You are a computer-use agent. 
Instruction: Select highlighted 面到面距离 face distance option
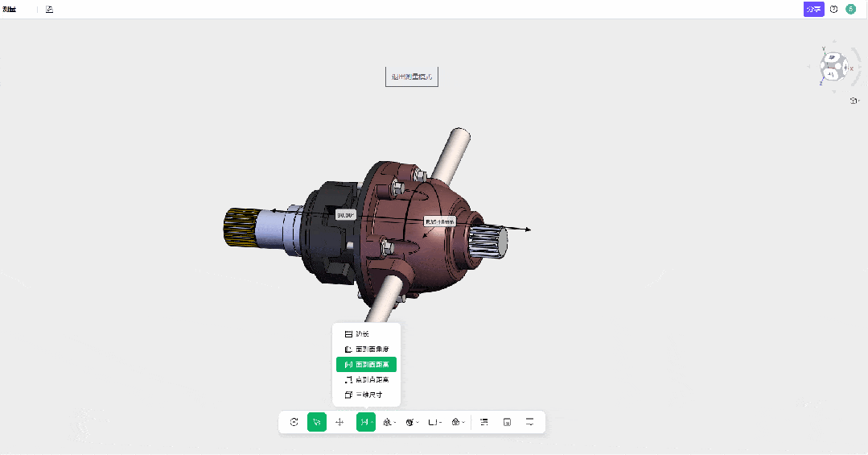coord(366,365)
